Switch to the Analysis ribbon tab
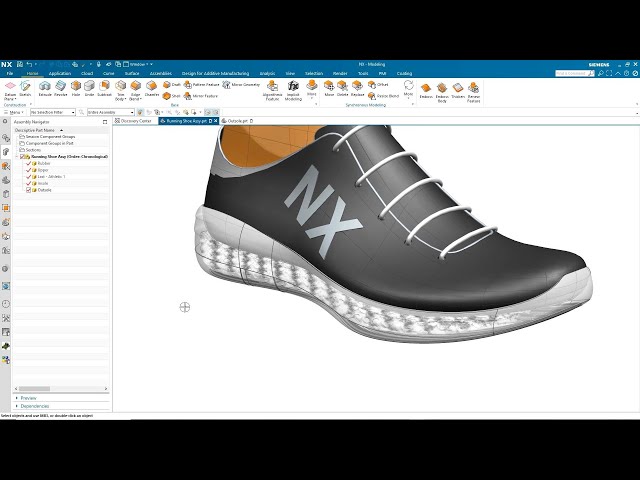Image resolution: width=640 pixels, height=480 pixels. (x=267, y=73)
